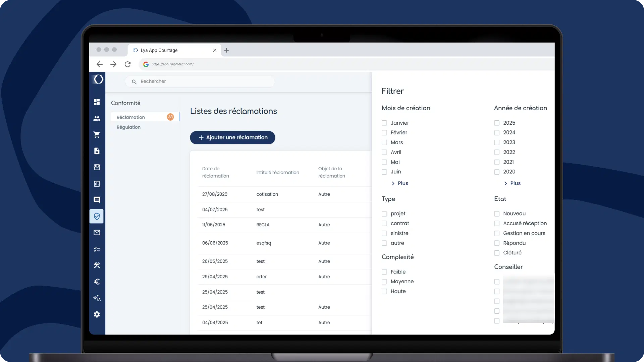Open the chat message icon in sidebar

[97, 200]
